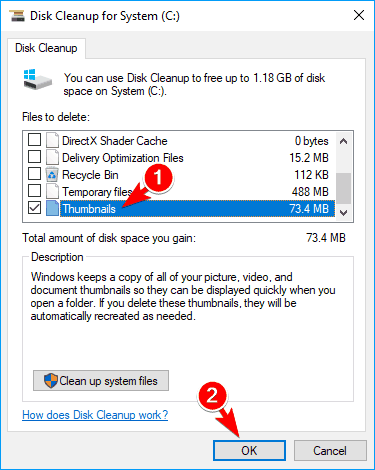Click the Temporary files page icon
Image resolution: width=375 pixels, height=470 pixels.
[52, 191]
